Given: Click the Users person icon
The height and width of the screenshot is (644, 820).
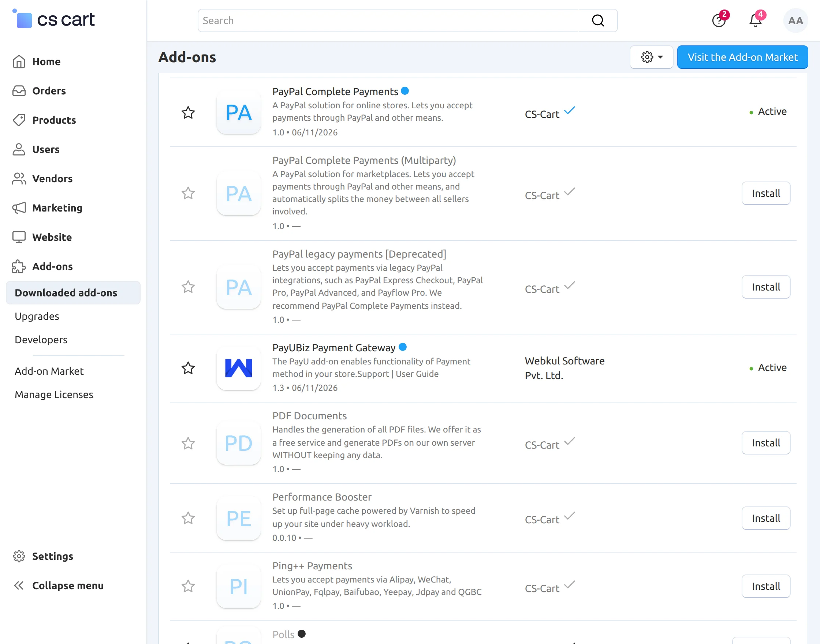Looking at the screenshot, I should (19, 149).
